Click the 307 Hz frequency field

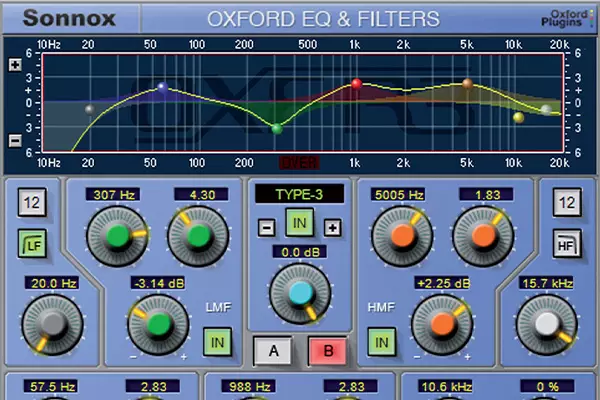[113, 195]
